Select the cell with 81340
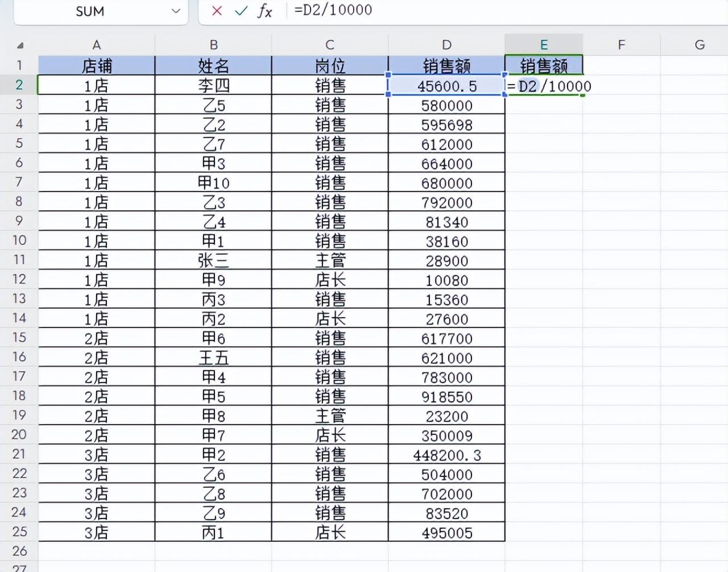 tap(446, 222)
